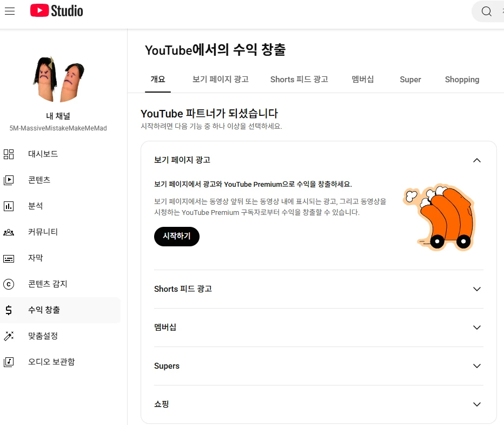Image resolution: width=504 pixels, height=425 pixels.
Task: Expand the Shorts 피드 광고 section
Action: (477, 289)
